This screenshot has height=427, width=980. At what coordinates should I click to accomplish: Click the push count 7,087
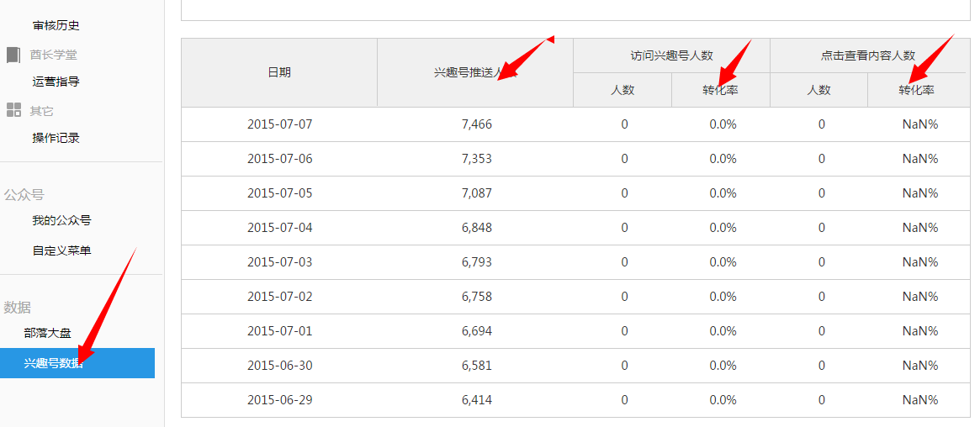[x=477, y=192]
